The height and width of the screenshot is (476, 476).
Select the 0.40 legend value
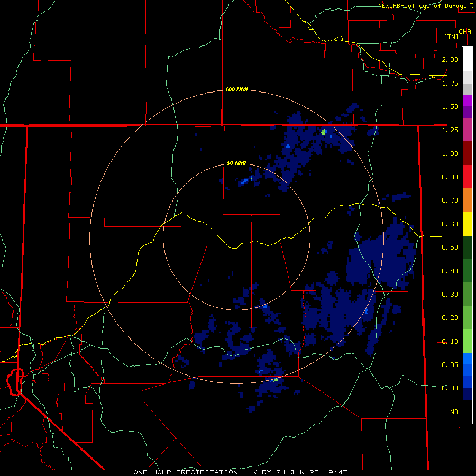tap(450, 271)
